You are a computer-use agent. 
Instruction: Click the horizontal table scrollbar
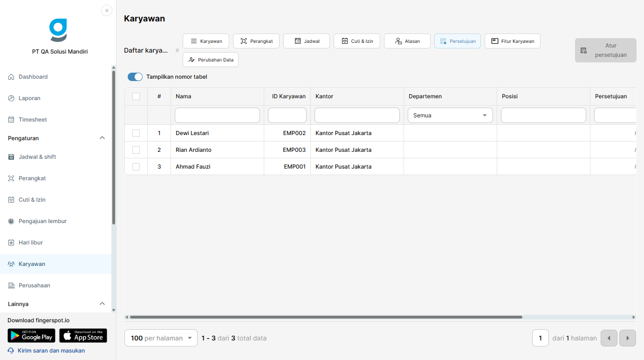(x=326, y=317)
